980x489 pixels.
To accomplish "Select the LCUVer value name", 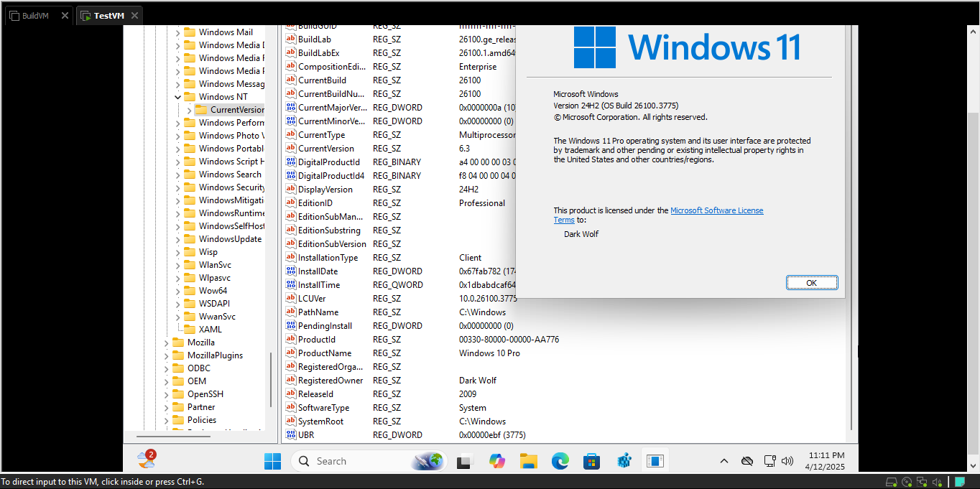I will point(312,299).
